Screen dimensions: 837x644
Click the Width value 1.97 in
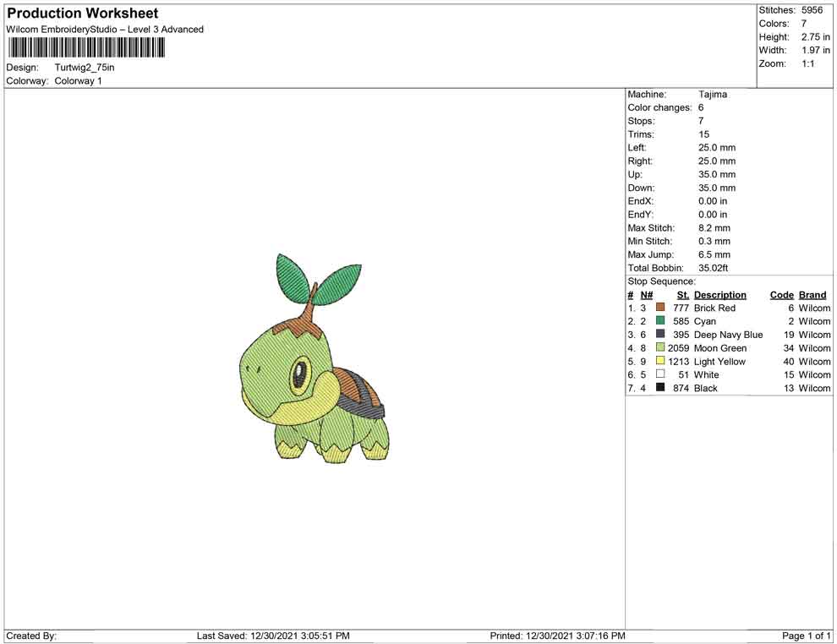(816, 50)
